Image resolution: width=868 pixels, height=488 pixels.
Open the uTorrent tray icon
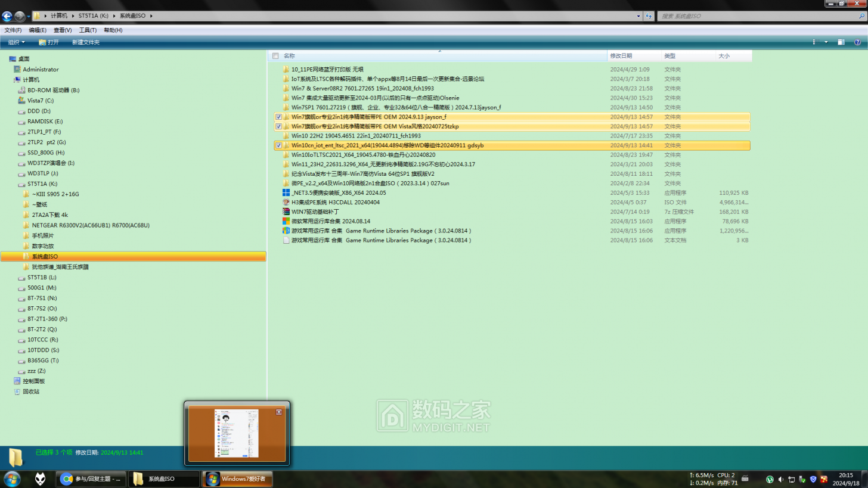click(x=770, y=479)
